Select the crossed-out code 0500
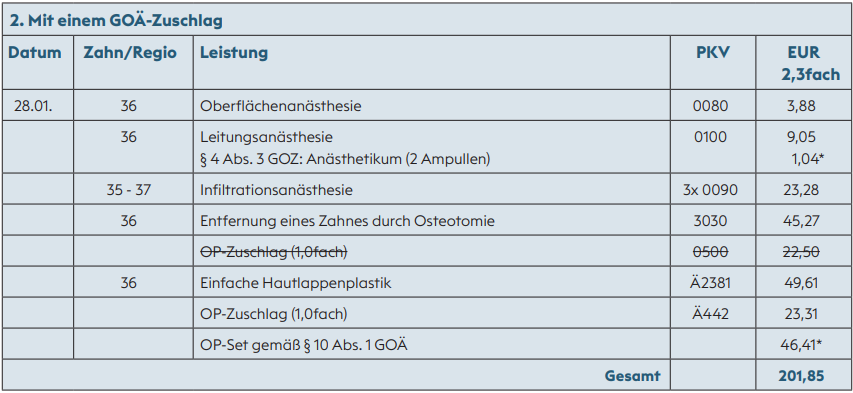 [710, 252]
